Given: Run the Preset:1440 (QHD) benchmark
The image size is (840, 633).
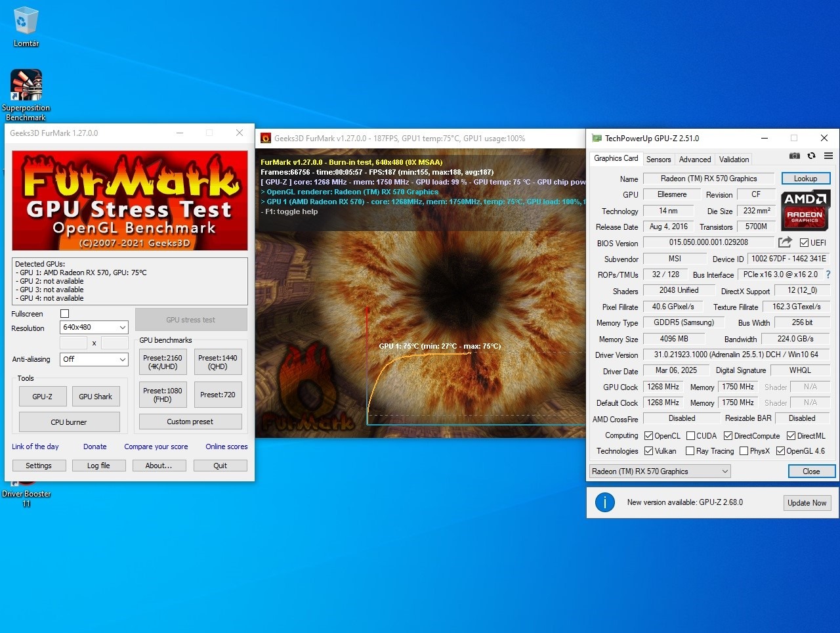Looking at the screenshot, I should [x=218, y=362].
